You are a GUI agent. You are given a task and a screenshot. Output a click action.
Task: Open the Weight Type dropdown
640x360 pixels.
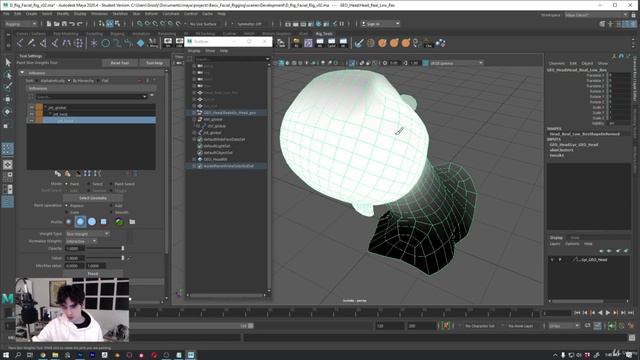[87, 234]
